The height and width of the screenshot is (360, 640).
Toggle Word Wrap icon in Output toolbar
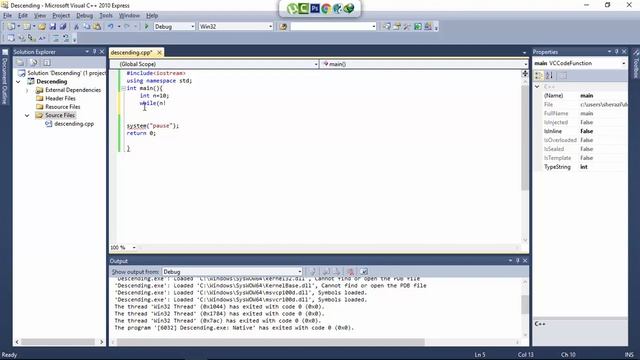click(x=363, y=271)
